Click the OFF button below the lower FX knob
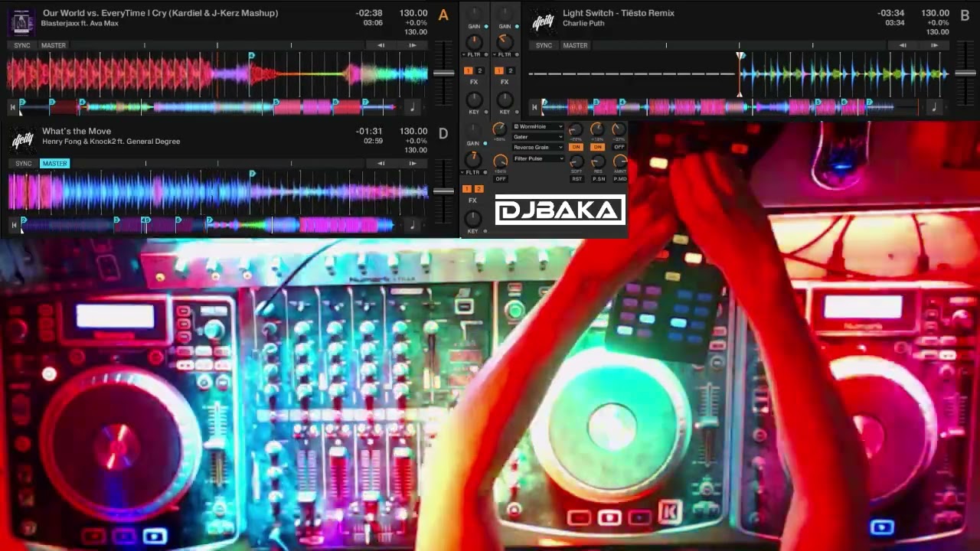 (501, 179)
